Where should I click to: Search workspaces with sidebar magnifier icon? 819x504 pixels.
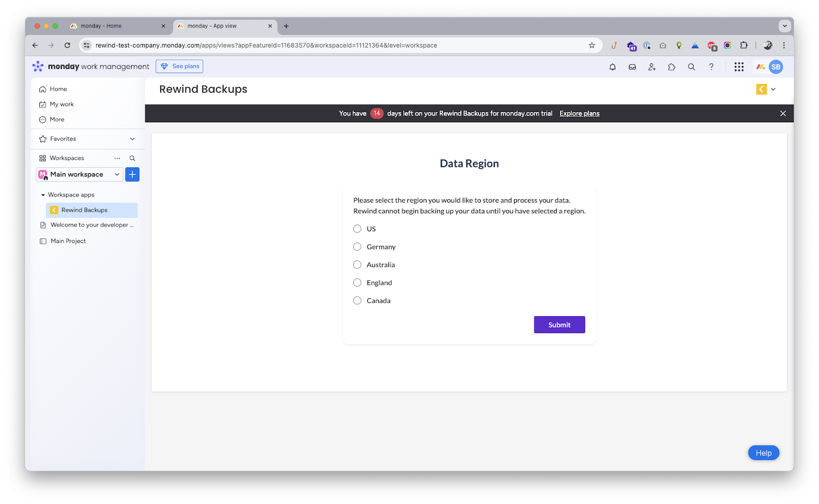[x=132, y=159]
